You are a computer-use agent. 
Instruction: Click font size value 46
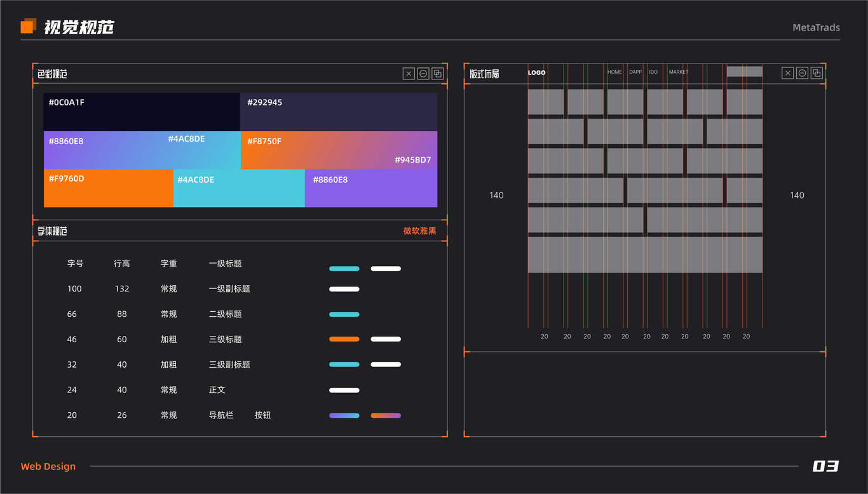(x=72, y=340)
